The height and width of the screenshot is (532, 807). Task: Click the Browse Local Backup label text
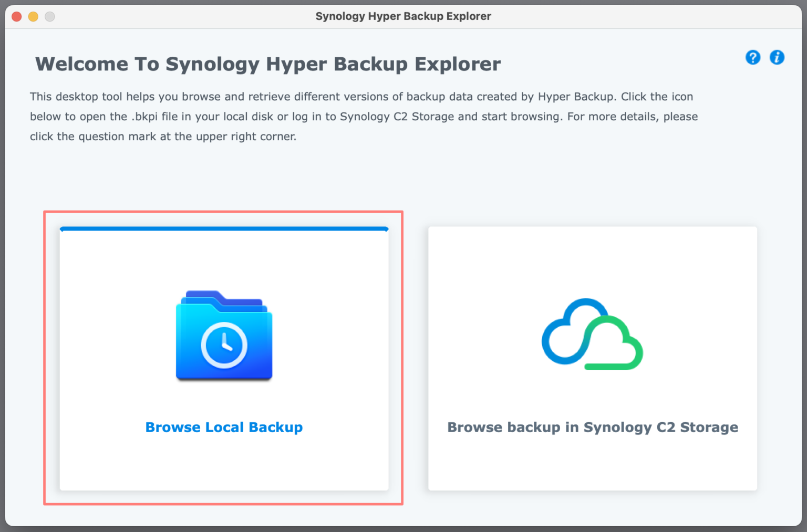[224, 427]
